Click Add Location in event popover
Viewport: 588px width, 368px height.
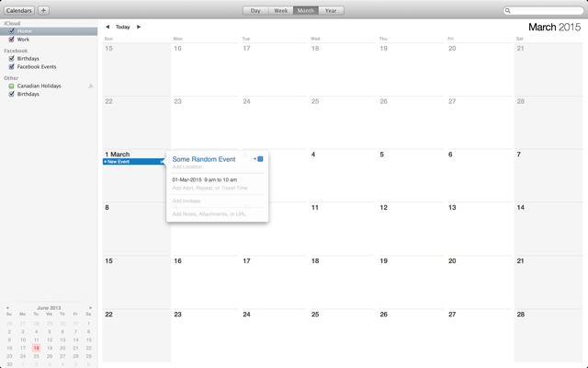[187, 167]
